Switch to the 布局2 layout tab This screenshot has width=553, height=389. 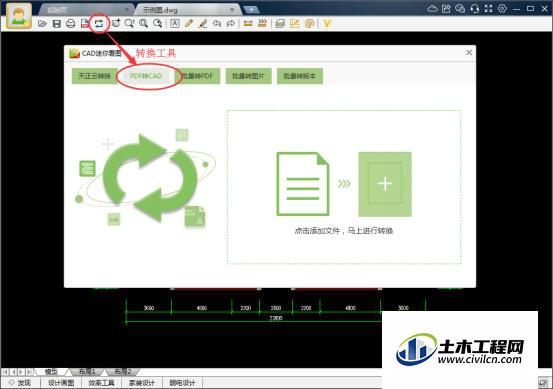(x=122, y=372)
